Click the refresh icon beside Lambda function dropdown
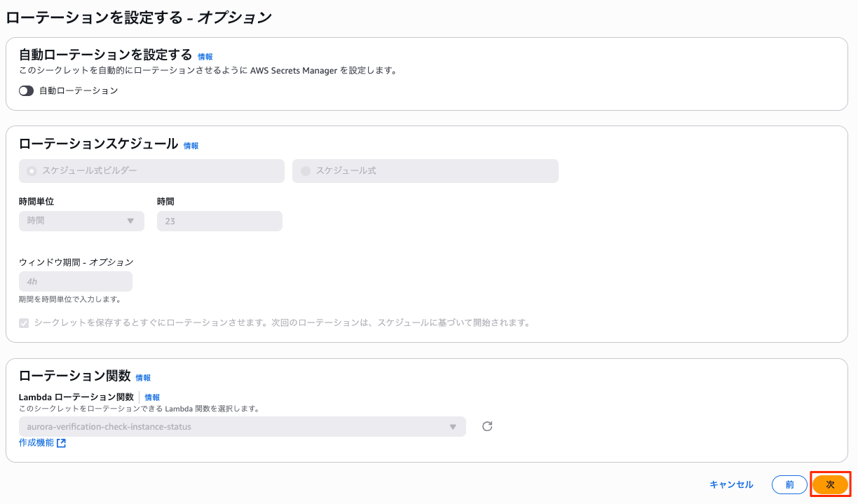Screen dimensions: 858x504 pyautogui.click(x=487, y=426)
